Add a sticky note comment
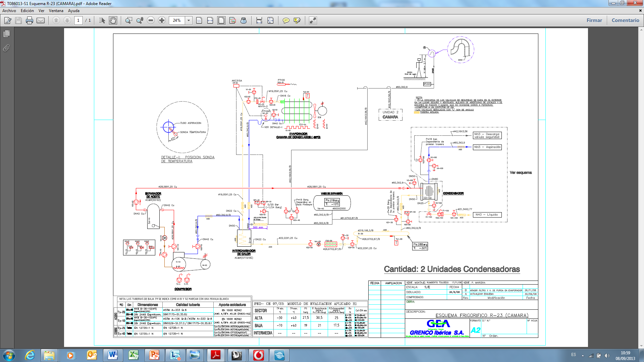This screenshot has width=644, height=362. pos(286,20)
